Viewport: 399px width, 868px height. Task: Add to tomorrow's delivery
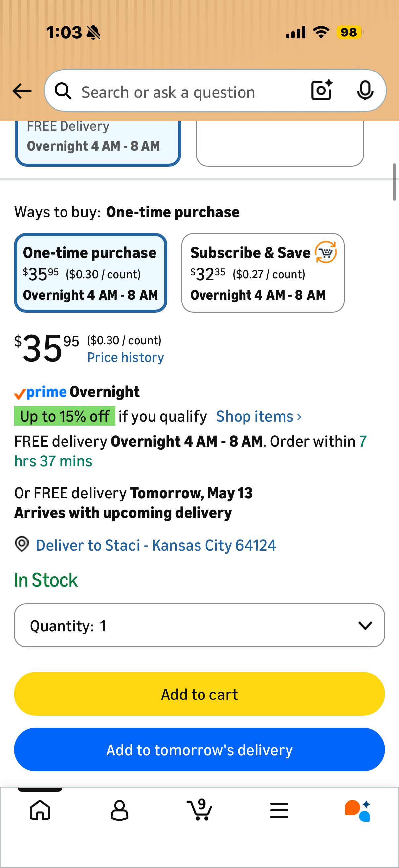tap(199, 749)
